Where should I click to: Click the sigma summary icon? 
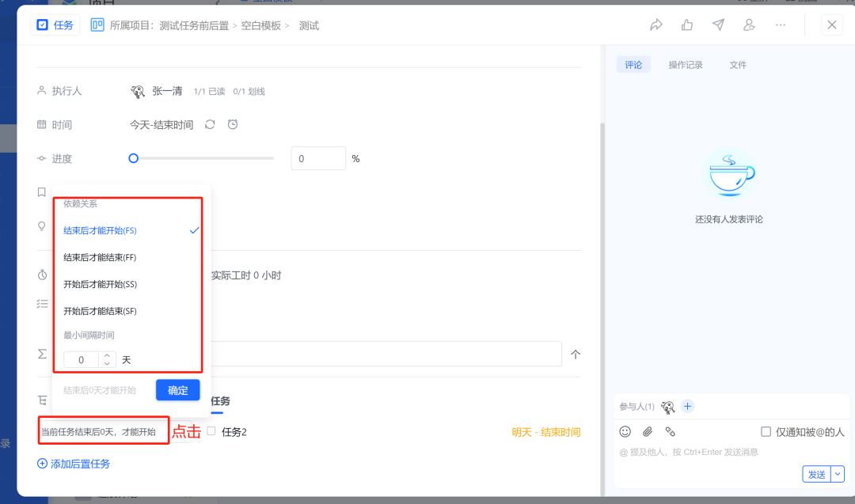coord(42,354)
